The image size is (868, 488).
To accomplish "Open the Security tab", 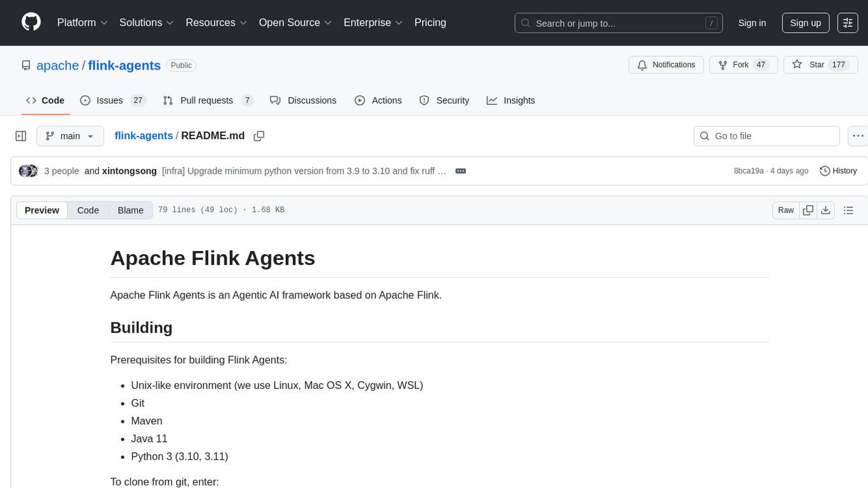I will (x=444, y=100).
